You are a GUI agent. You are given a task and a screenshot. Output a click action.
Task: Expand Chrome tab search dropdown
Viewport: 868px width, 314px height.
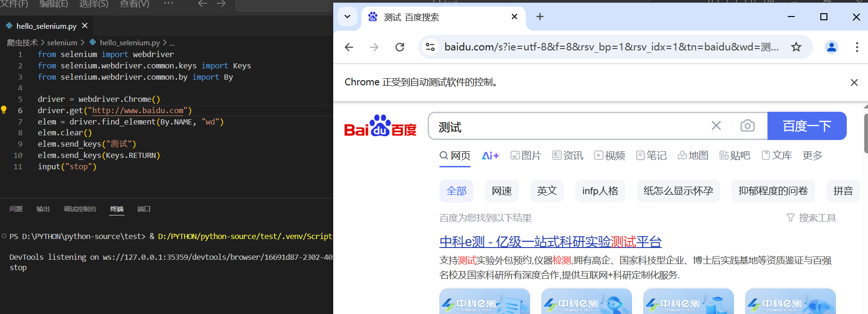point(347,17)
